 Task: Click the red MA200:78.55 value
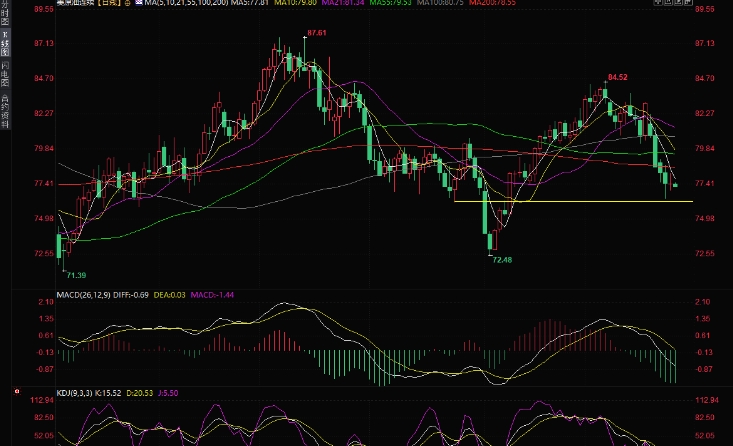point(492,3)
